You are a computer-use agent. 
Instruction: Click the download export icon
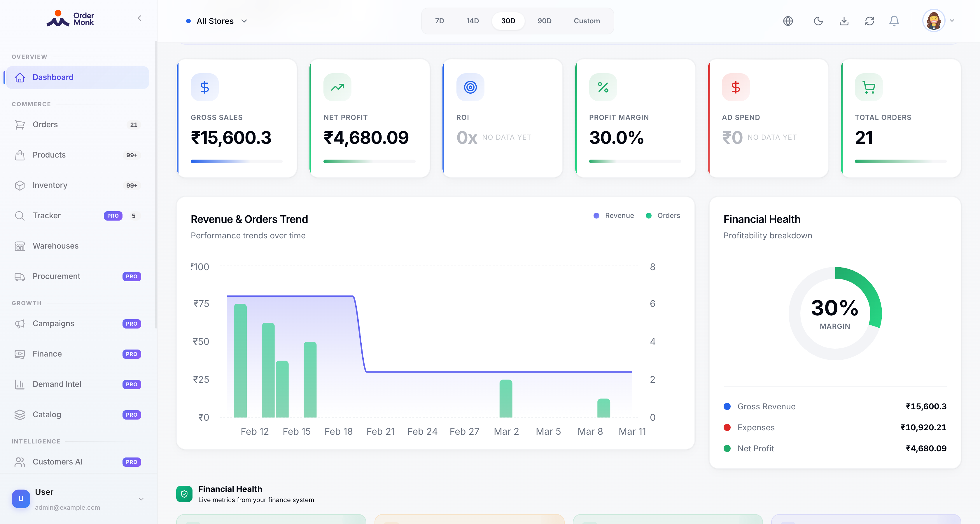[844, 21]
